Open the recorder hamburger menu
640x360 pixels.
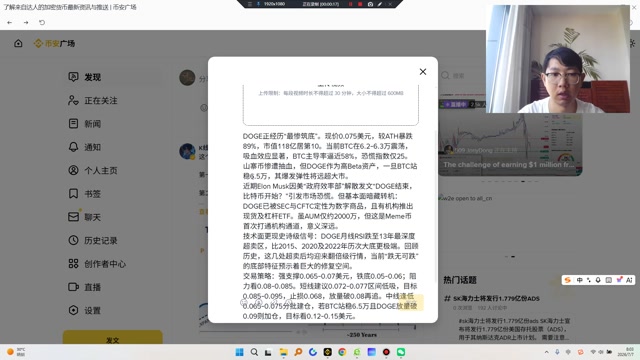[x=250, y=4]
